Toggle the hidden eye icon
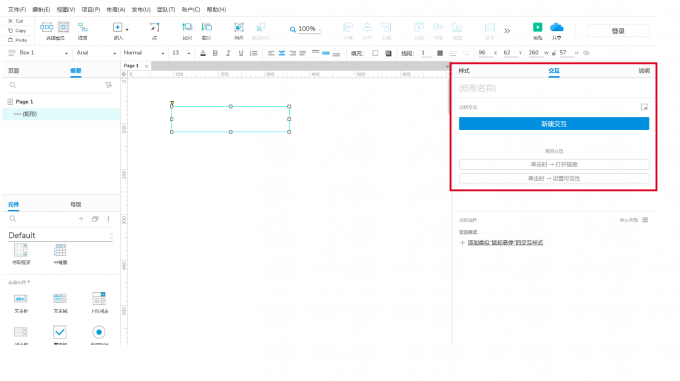Image resolution: width=680 pixels, height=381 pixels. click(586, 53)
